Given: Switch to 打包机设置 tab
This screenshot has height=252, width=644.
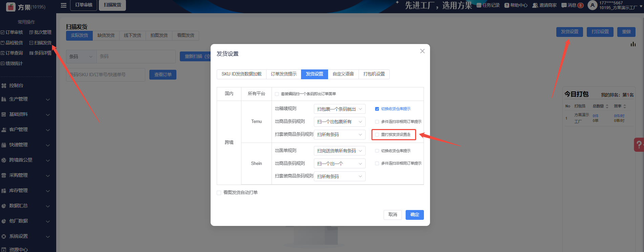Looking at the screenshot, I should pos(374,74).
